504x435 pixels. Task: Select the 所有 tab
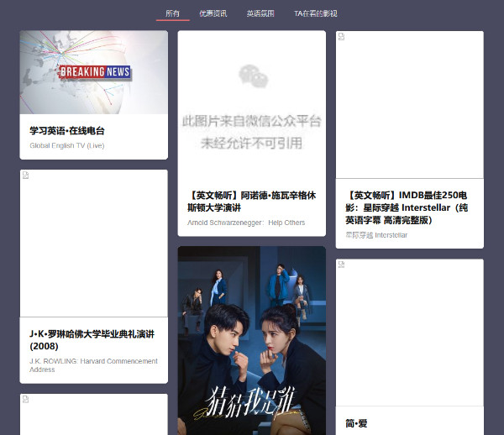(172, 13)
